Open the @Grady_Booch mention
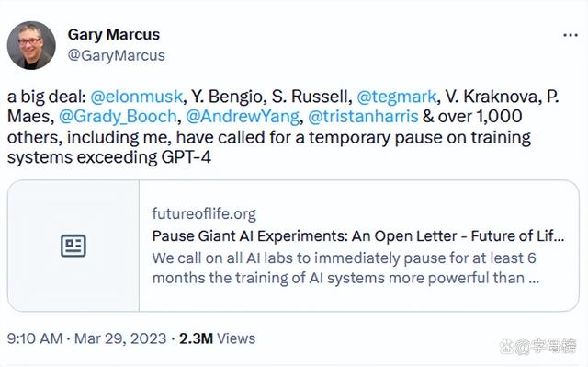Viewport: 588px width, 367px height. (x=118, y=116)
